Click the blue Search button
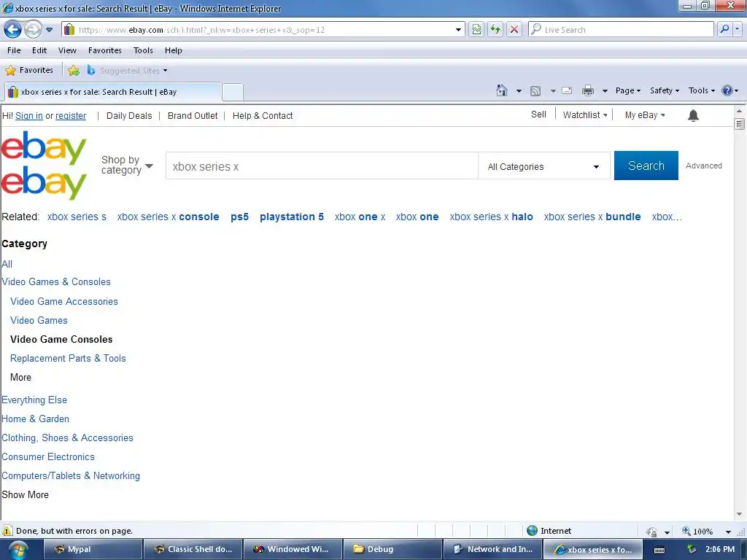The image size is (747, 560). 646,166
